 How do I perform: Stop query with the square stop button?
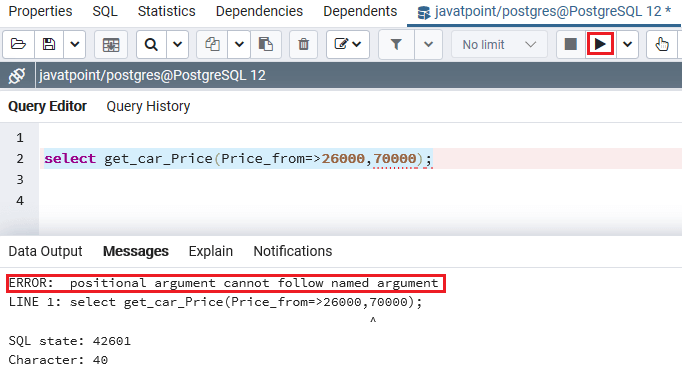571,44
